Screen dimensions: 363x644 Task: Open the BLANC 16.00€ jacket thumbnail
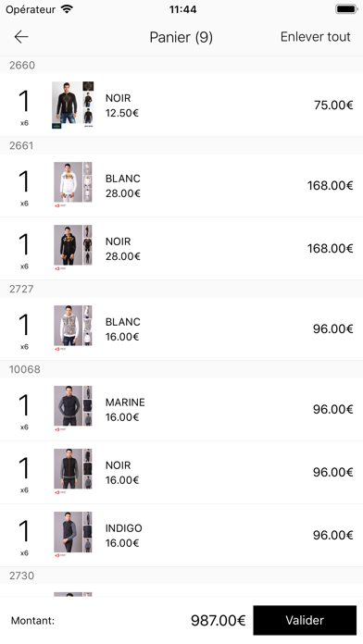(x=73, y=328)
